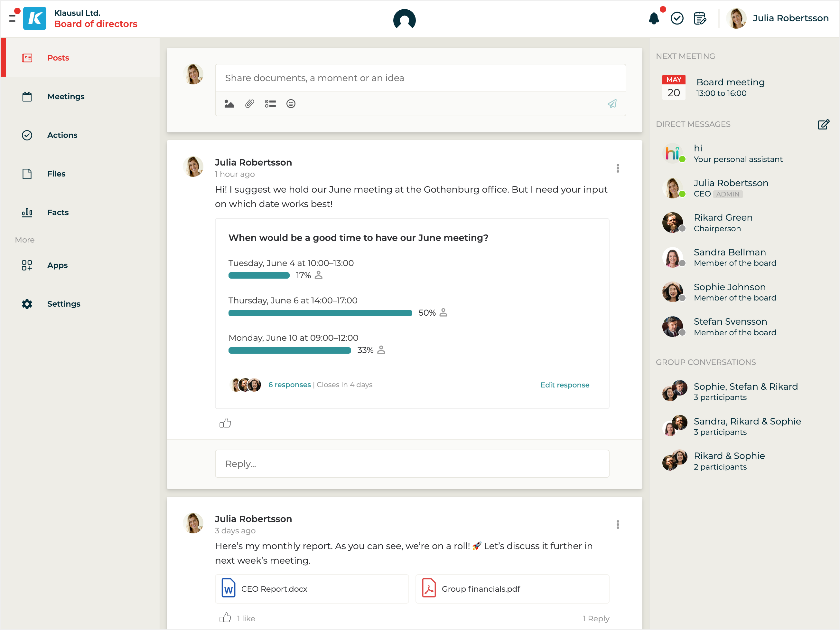
Task: Click the send paper plane icon
Action: pos(612,104)
